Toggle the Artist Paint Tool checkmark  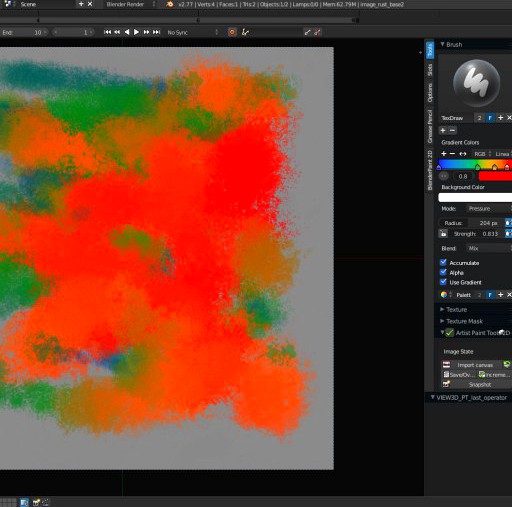click(450, 333)
